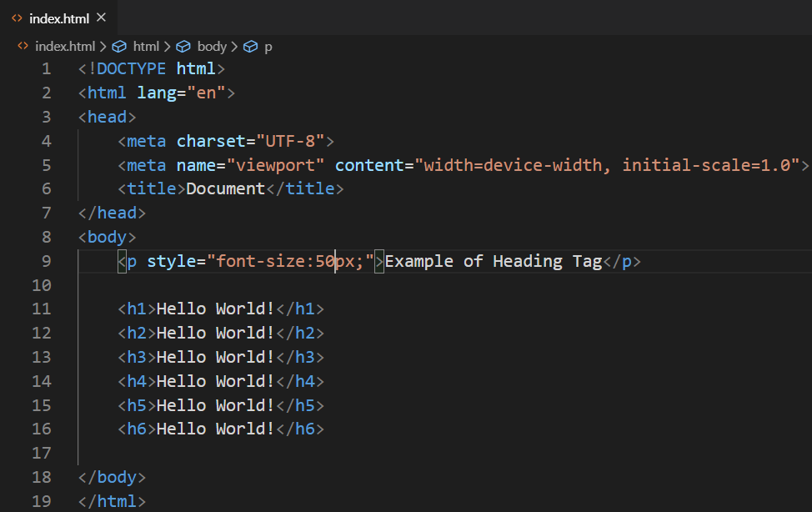Image resolution: width=812 pixels, height=512 pixels.
Task: Open index.html in the breadcrumb path
Action: 65,47
